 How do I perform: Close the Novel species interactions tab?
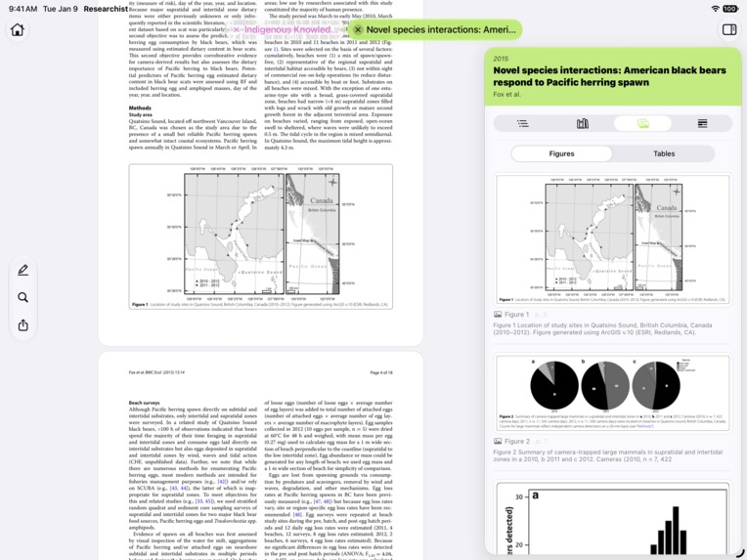(x=358, y=29)
